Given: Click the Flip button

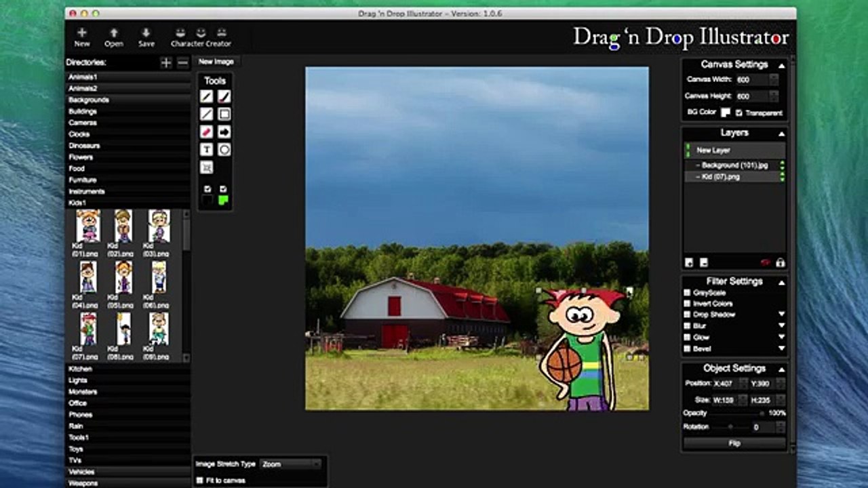Looking at the screenshot, I should pyautogui.click(x=734, y=443).
